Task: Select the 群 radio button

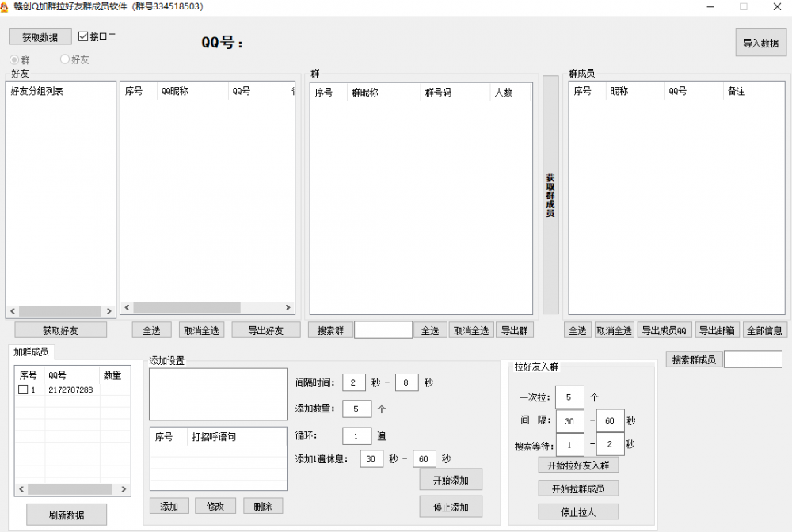Action: (14, 59)
